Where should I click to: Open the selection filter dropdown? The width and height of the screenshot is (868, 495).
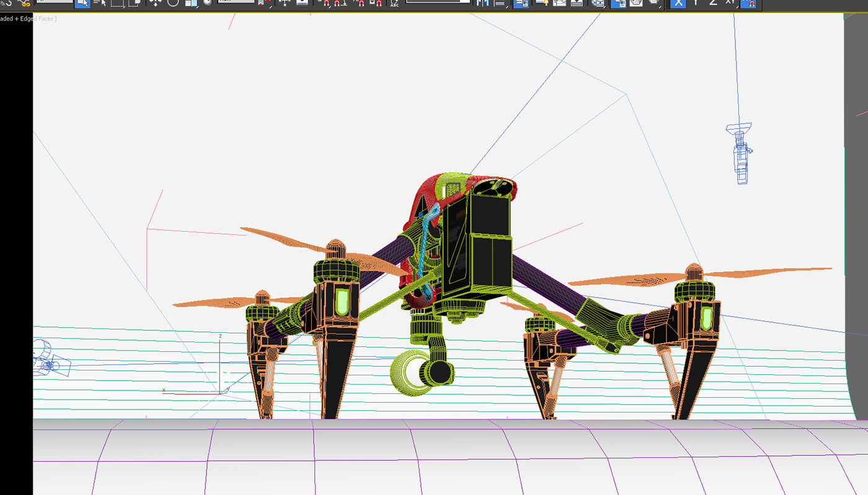(x=56, y=4)
